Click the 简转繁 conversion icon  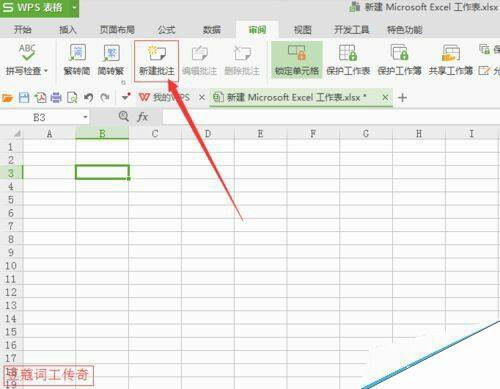111,53
